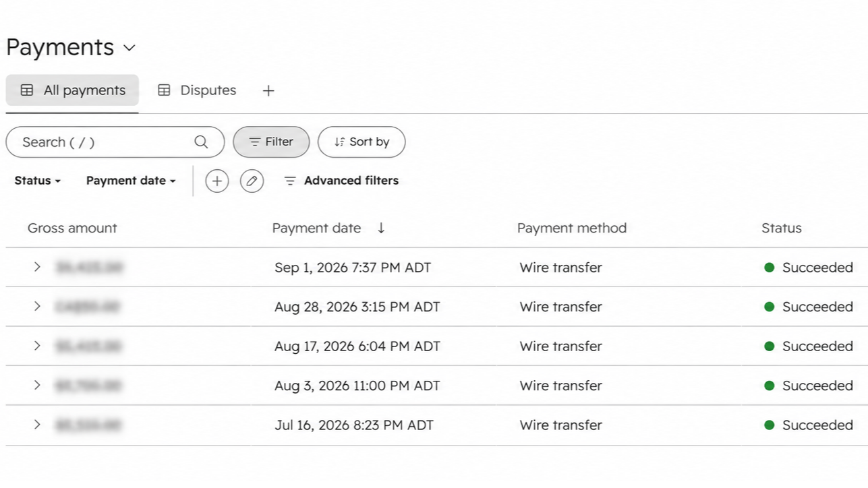Open the Disputes tab
This screenshot has height=488, width=868.
(x=196, y=90)
